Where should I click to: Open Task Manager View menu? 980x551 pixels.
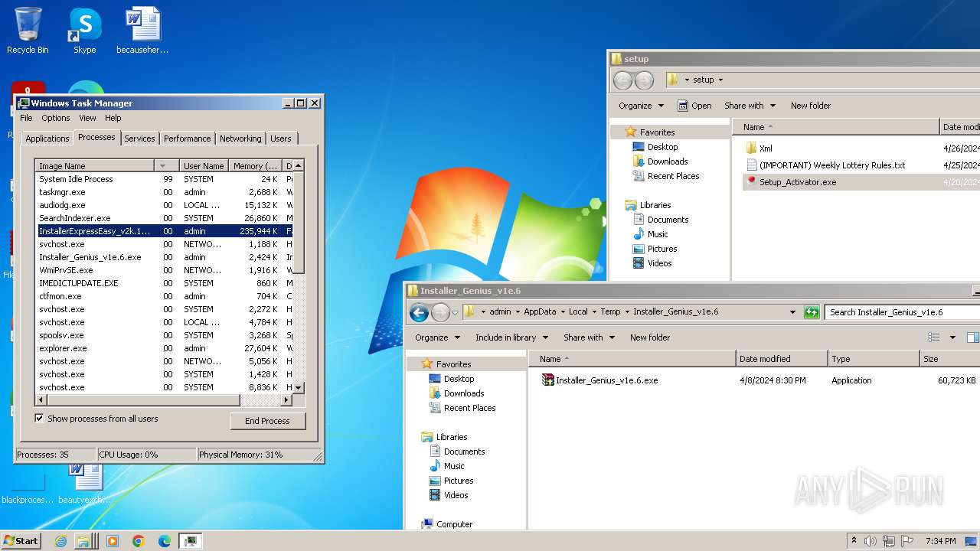coord(87,118)
